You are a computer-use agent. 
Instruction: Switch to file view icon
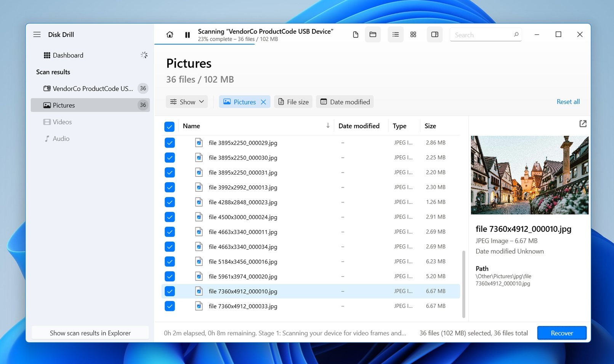point(356,35)
